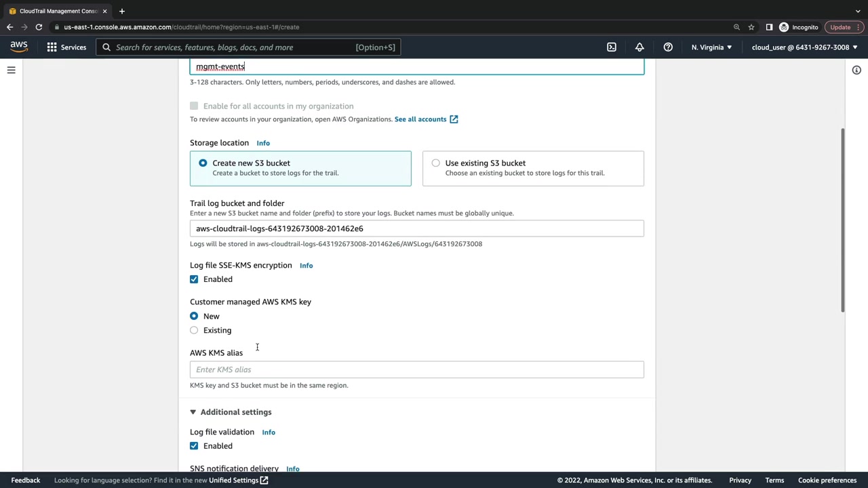Click the AWS logo home icon
Screen dimensions: 868x488
tap(19, 47)
